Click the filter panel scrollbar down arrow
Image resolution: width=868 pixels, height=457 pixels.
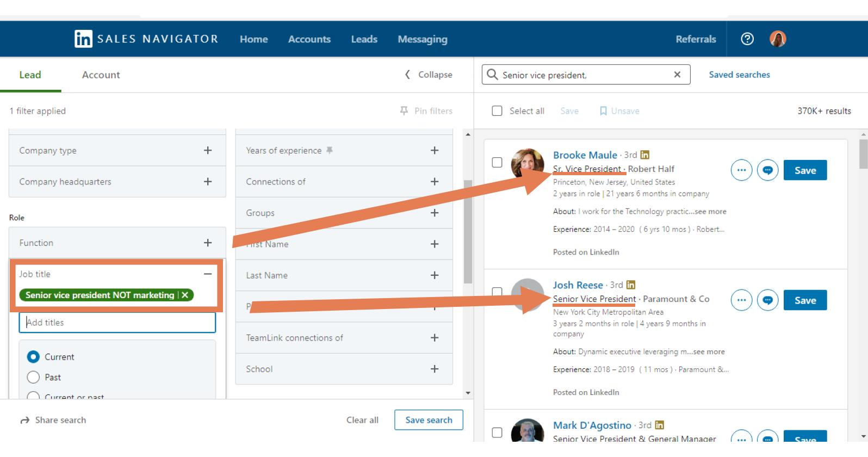[x=468, y=393]
